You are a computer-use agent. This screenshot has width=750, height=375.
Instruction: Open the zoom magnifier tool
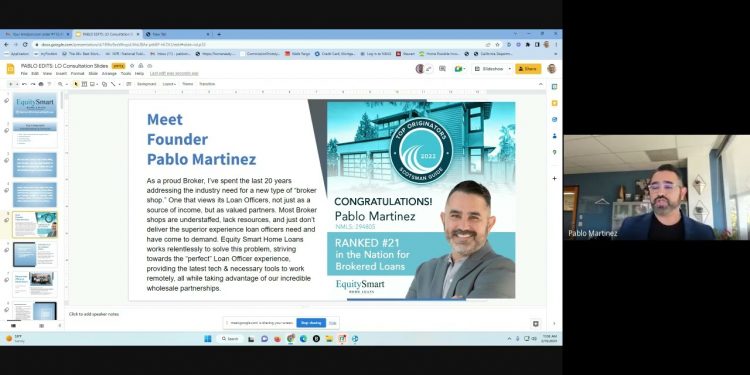[60, 84]
